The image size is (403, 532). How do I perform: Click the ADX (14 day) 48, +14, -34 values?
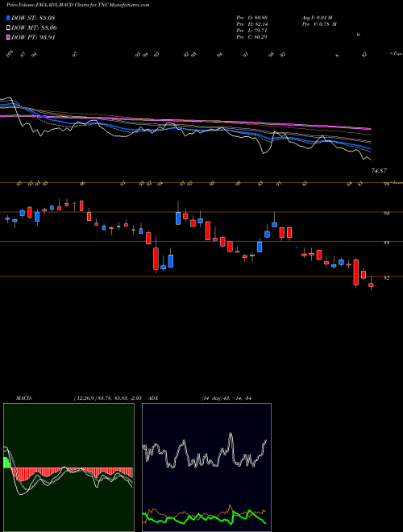[x=226, y=397]
